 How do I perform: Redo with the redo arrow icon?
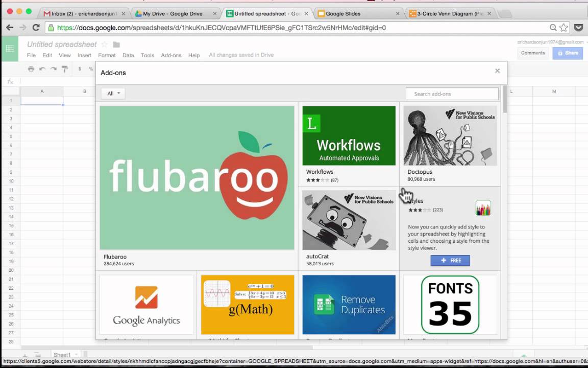pyautogui.click(x=54, y=68)
